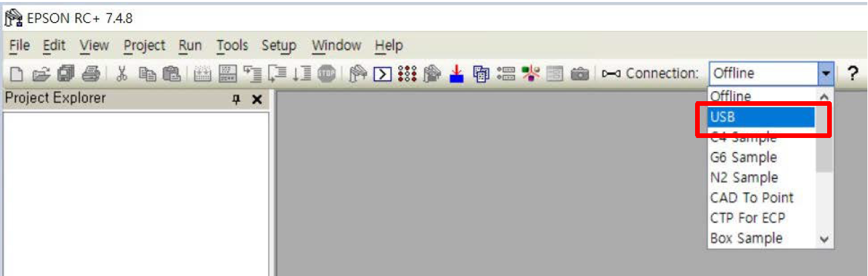
Task: Open the Command Window icon
Action: click(382, 73)
